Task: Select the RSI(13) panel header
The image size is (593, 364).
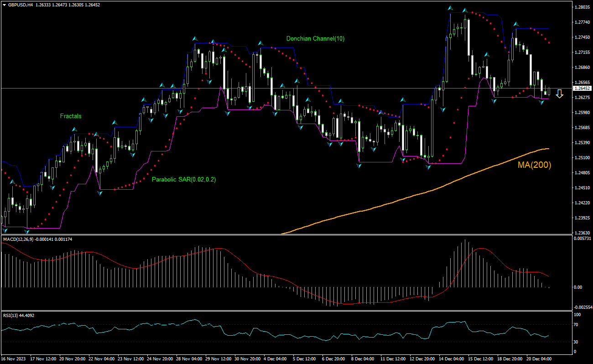Action: 11,314
